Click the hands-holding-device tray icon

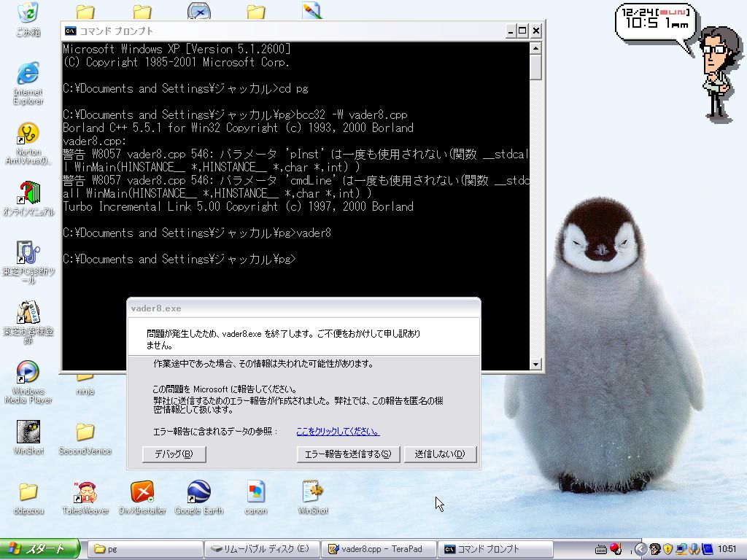coord(694,549)
